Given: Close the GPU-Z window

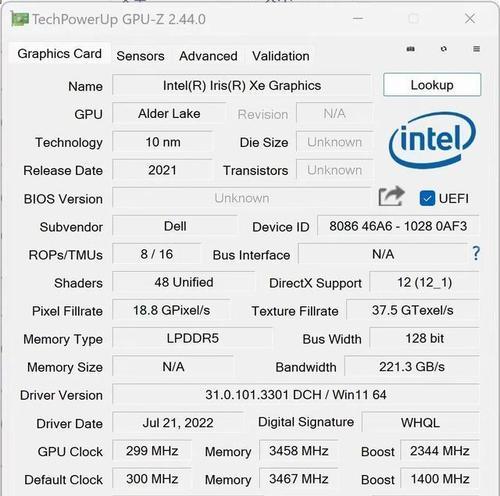Looking at the screenshot, I should pyautogui.click(x=470, y=19).
